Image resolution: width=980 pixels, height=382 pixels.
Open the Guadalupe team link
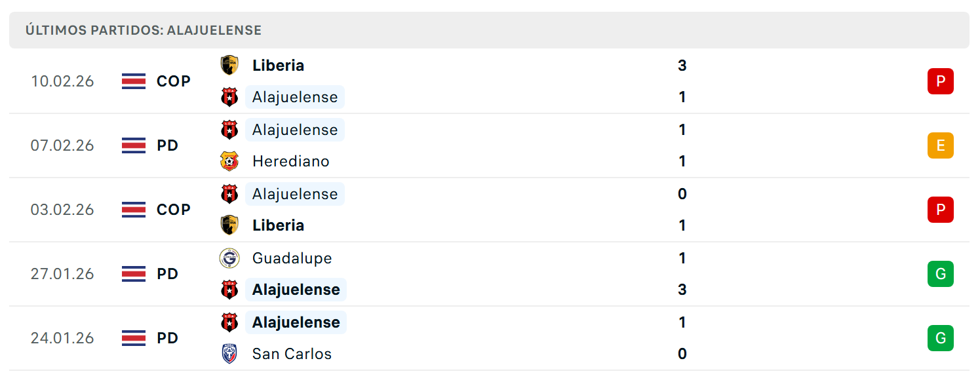click(292, 258)
